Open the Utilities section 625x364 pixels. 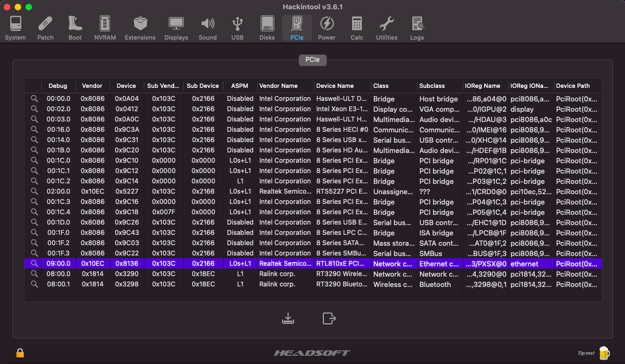(386, 28)
